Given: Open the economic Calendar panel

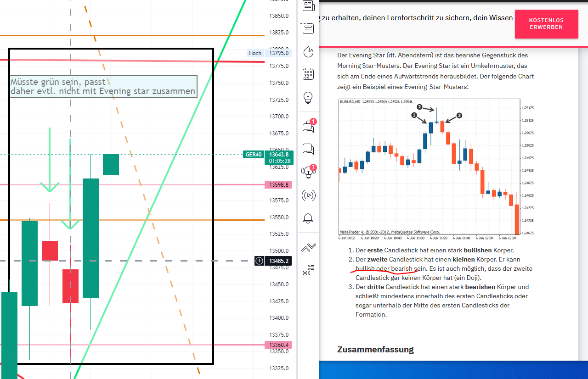Looking at the screenshot, I should (308, 74).
